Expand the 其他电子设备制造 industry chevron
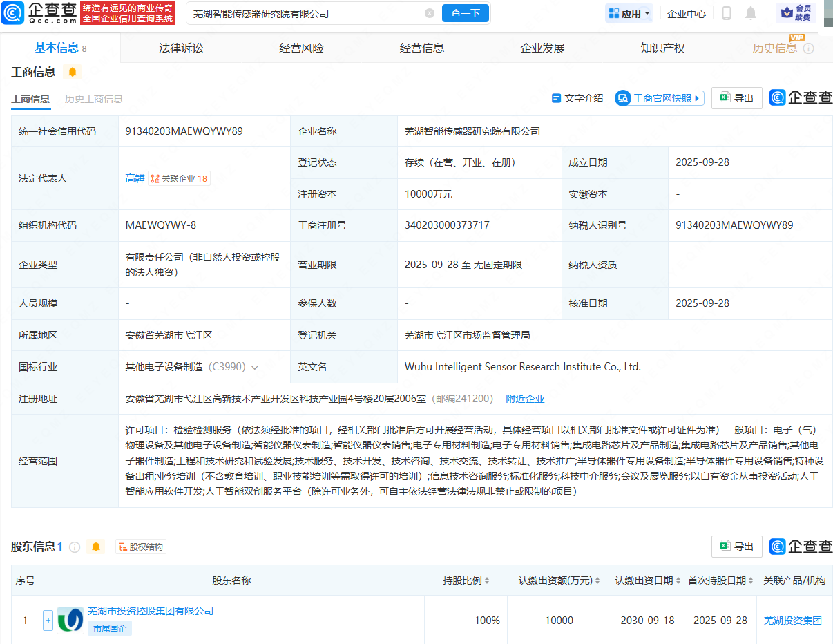 (255, 368)
